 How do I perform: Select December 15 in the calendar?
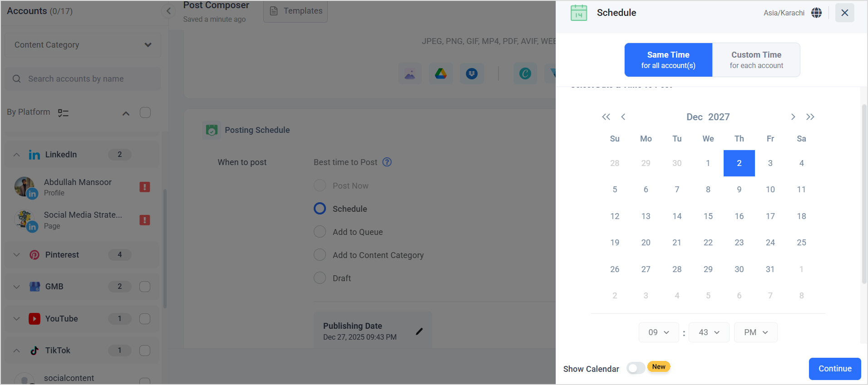tap(708, 216)
